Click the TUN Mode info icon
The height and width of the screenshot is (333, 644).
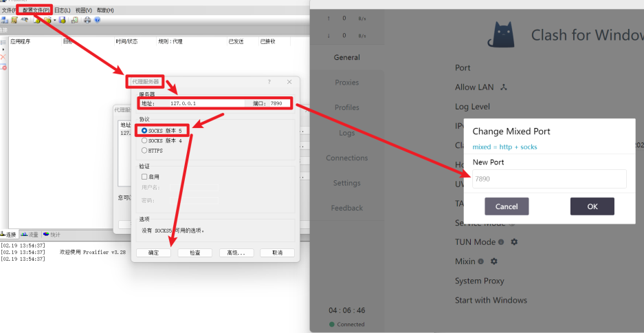coord(501,242)
